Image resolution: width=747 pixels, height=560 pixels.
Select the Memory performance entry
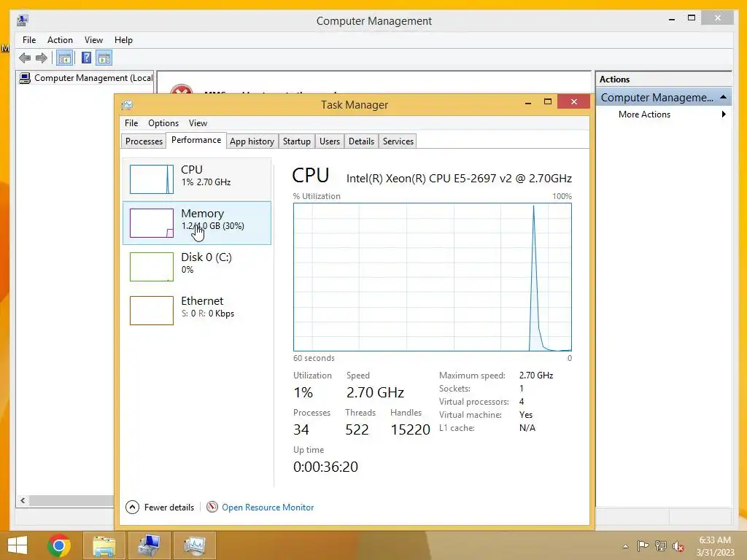(x=197, y=223)
